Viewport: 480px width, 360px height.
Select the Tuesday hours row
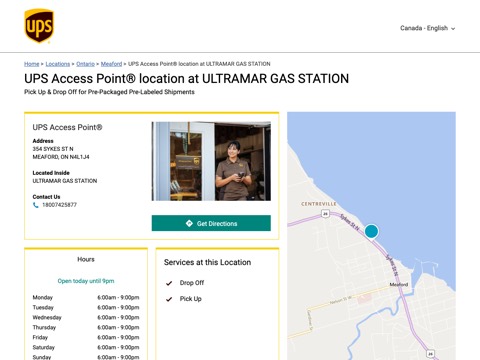[x=86, y=307]
